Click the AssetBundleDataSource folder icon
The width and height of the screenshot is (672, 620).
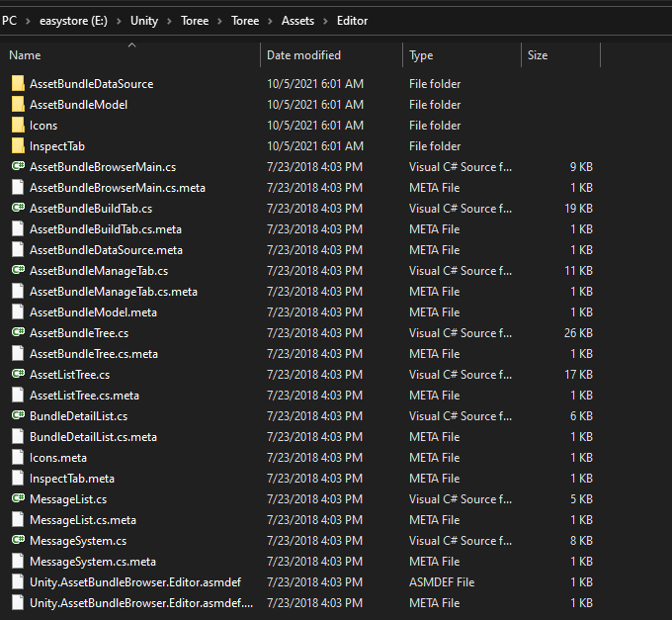coord(18,84)
